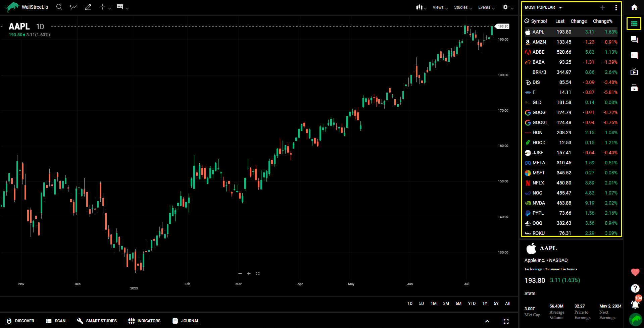Click the AAPL ticker on chart header

point(19,26)
